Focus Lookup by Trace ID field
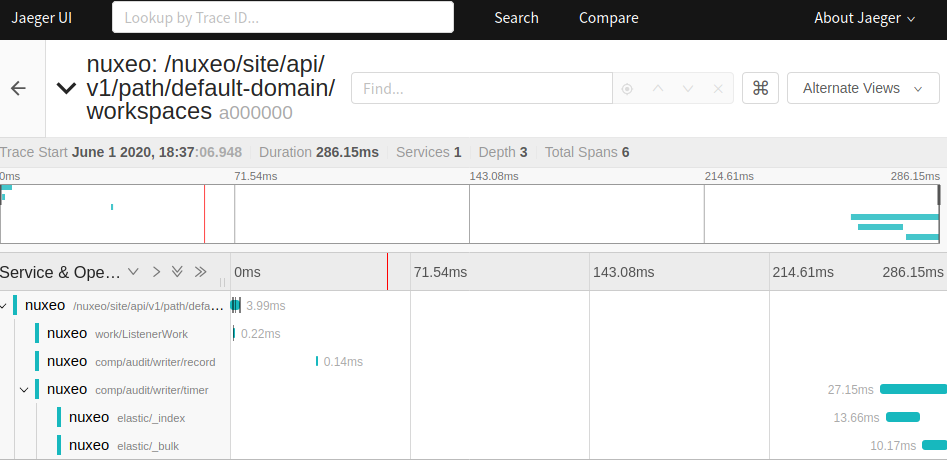The height and width of the screenshot is (462, 947). coord(283,18)
